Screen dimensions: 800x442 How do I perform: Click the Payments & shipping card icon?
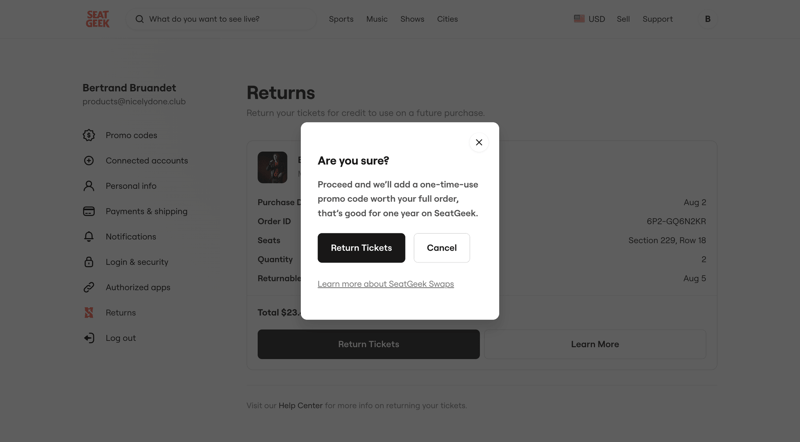pos(89,211)
